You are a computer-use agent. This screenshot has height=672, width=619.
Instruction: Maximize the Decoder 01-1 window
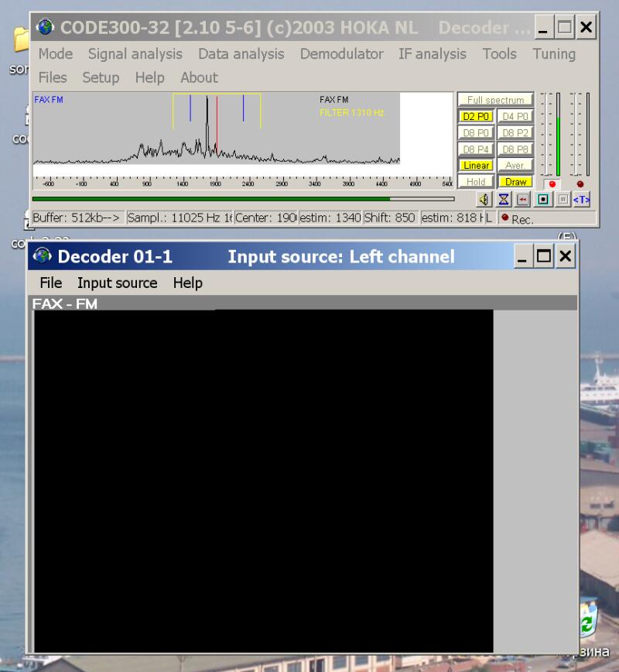click(544, 256)
